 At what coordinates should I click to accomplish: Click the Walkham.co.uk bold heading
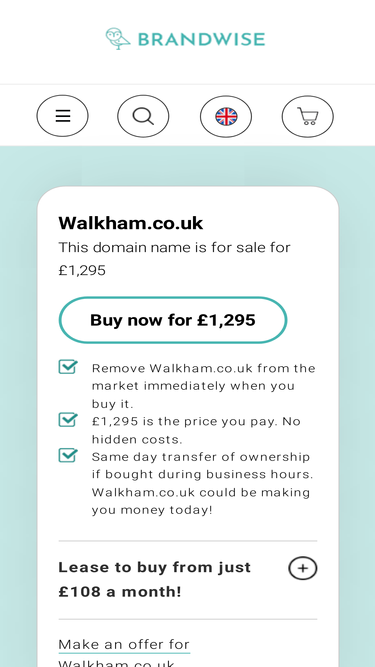click(x=131, y=223)
